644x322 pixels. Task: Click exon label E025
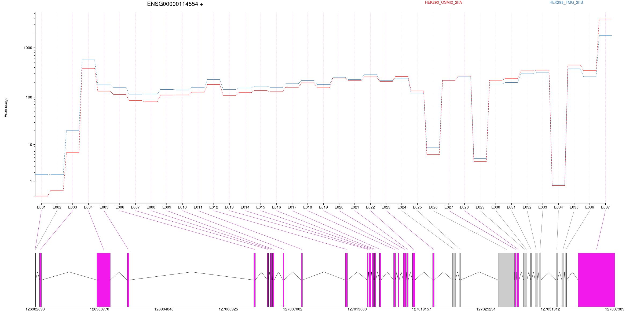click(x=417, y=207)
